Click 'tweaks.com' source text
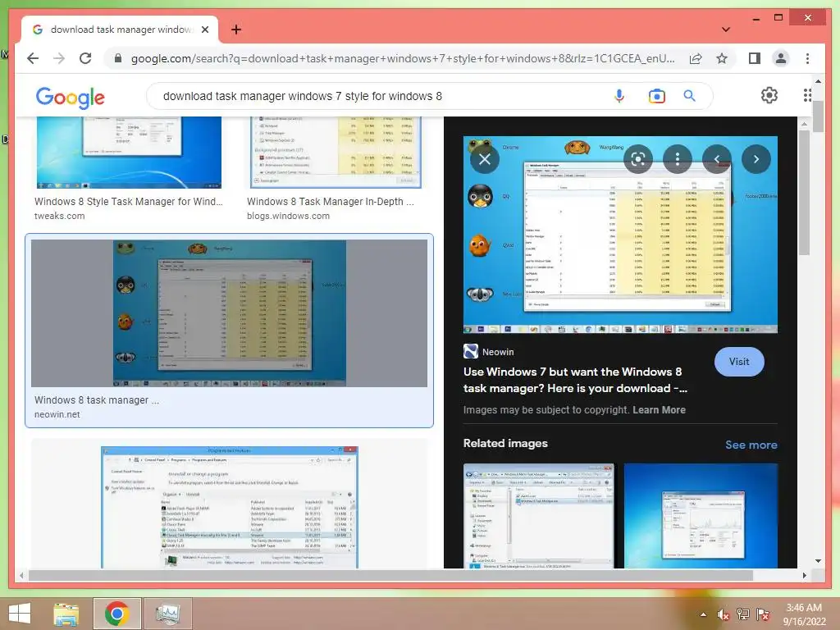The height and width of the screenshot is (630, 840). pos(59,216)
